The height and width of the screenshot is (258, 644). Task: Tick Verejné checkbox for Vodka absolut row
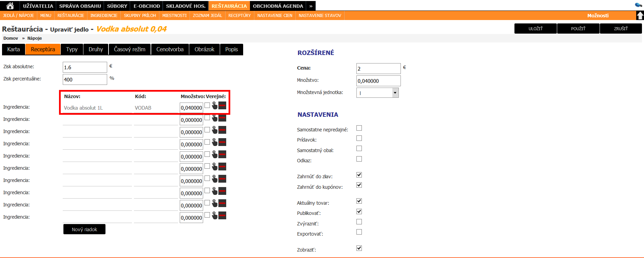click(207, 105)
